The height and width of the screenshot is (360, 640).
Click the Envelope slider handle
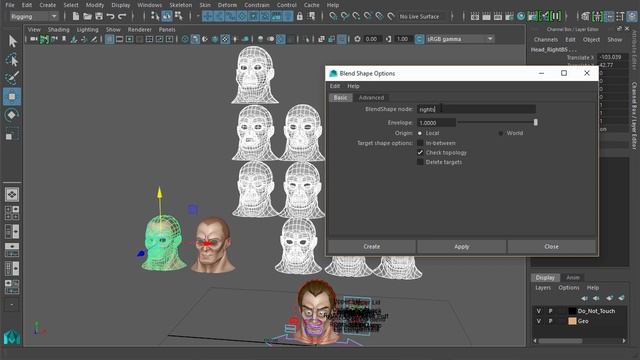pyautogui.click(x=536, y=122)
